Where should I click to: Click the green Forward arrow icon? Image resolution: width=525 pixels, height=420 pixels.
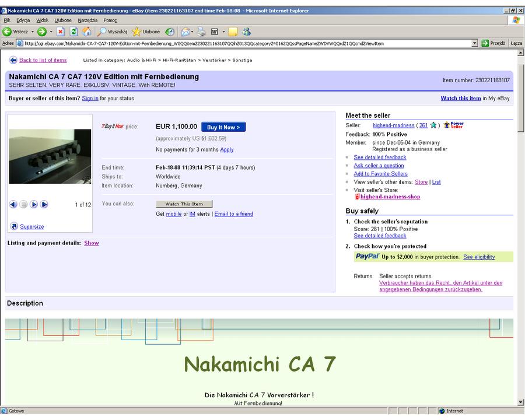point(42,32)
